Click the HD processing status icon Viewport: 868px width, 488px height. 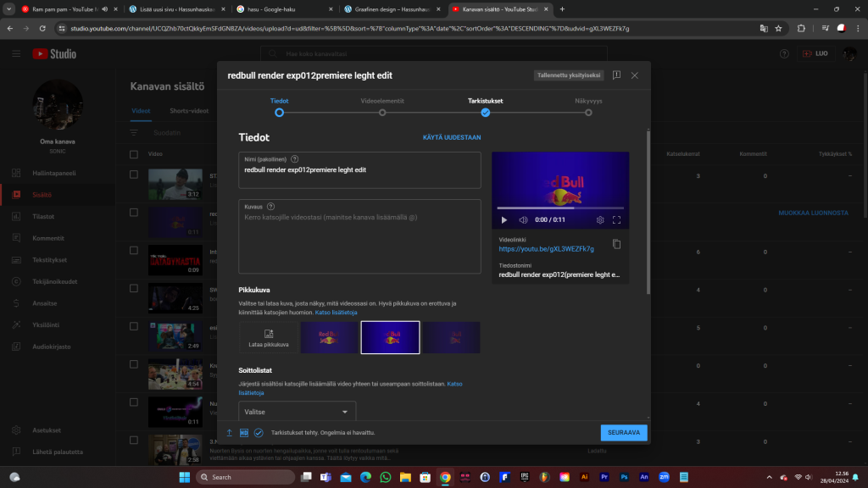244,433
